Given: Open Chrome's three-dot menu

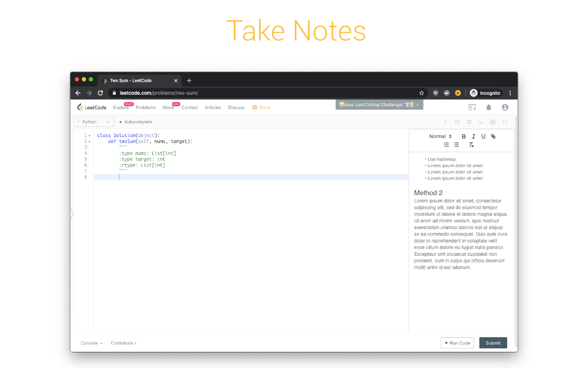Looking at the screenshot, I should pyautogui.click(x=510, y=93).
